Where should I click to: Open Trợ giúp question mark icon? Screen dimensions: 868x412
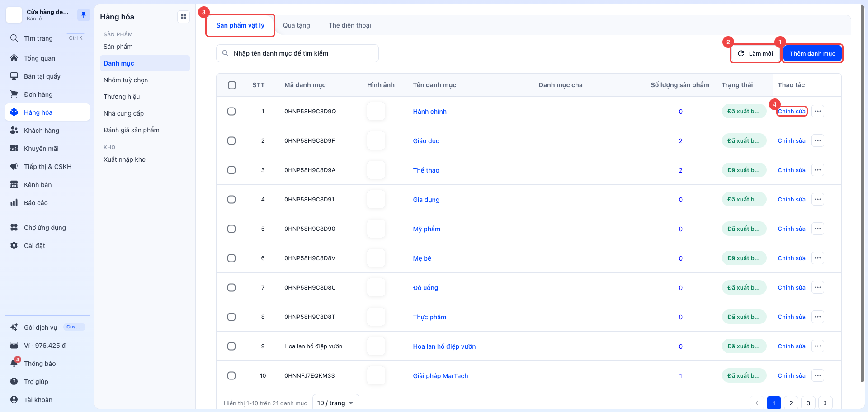click(14, 381)
